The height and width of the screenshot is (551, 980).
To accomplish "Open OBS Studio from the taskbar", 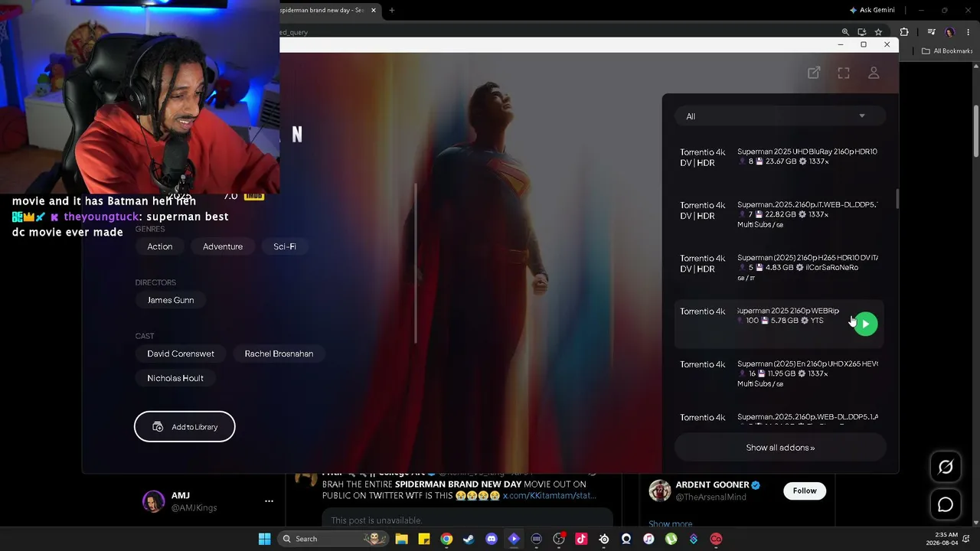I will click(x=559, y=539).
